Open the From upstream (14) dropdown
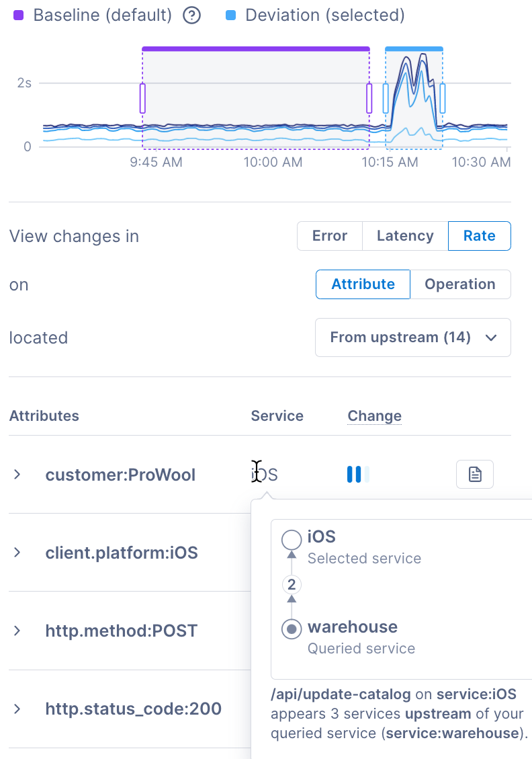The image size is (532, 759). click(413, 337)
